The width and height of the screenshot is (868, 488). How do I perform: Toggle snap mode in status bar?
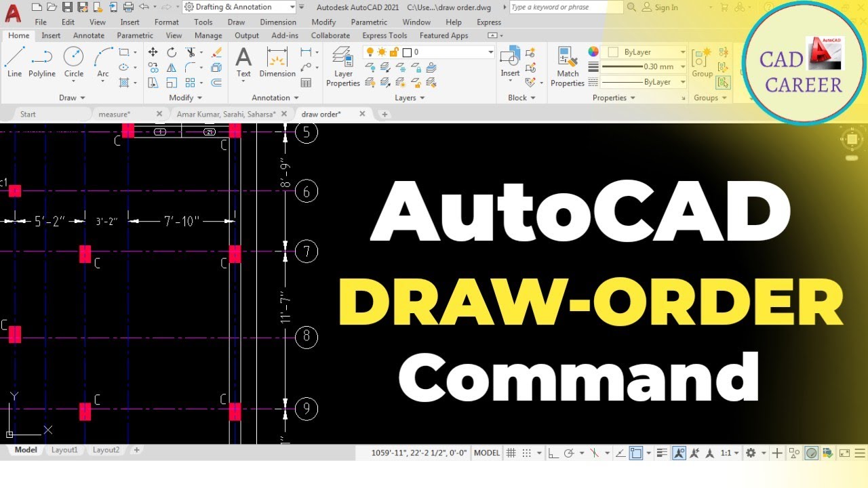tap(527, 453)
